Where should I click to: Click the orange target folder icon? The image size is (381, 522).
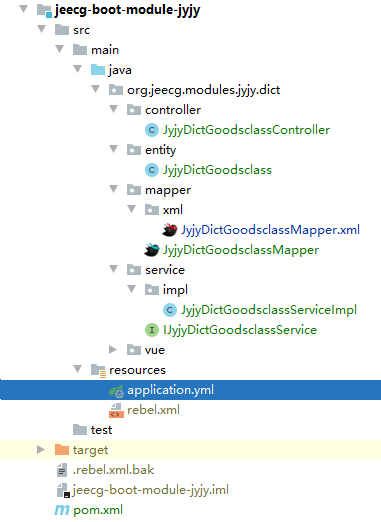[x=62, y=450]
